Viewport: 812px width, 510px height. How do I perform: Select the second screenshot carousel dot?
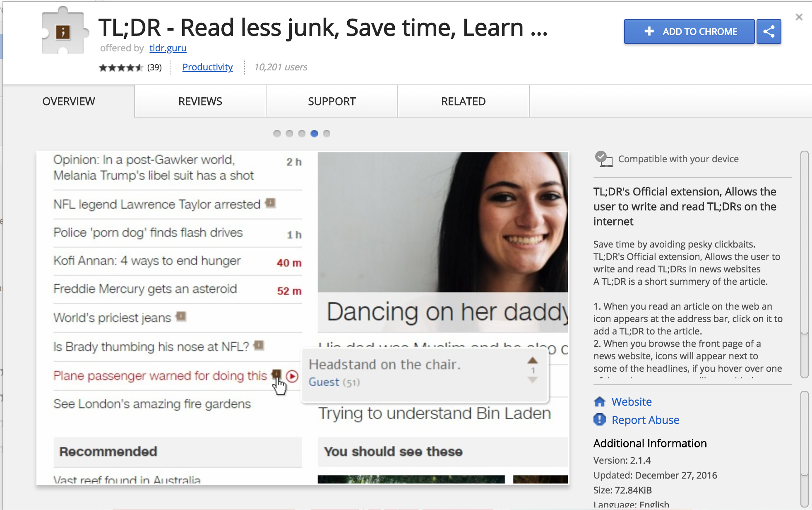pyautogui.click(x=289, y=133)
